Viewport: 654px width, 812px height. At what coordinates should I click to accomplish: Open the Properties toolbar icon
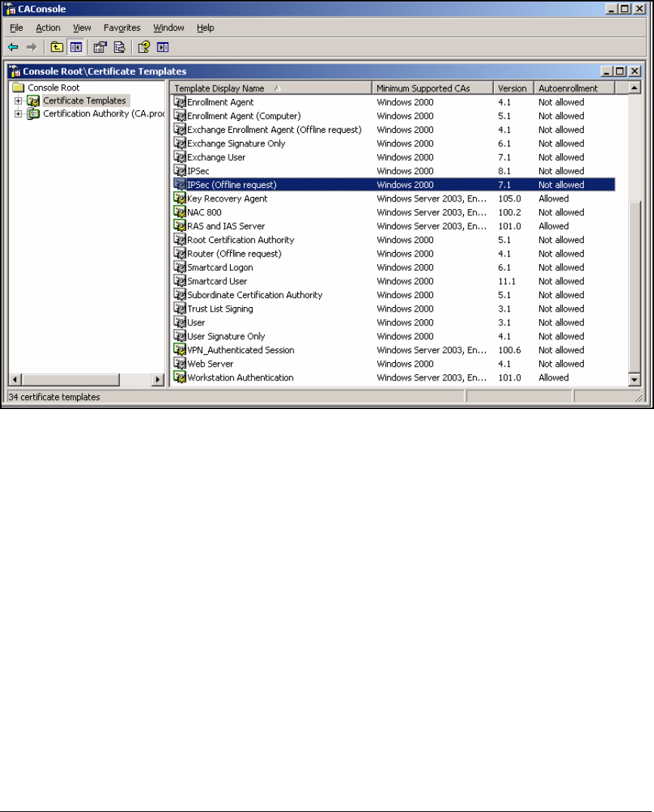(x=100, y=47)
